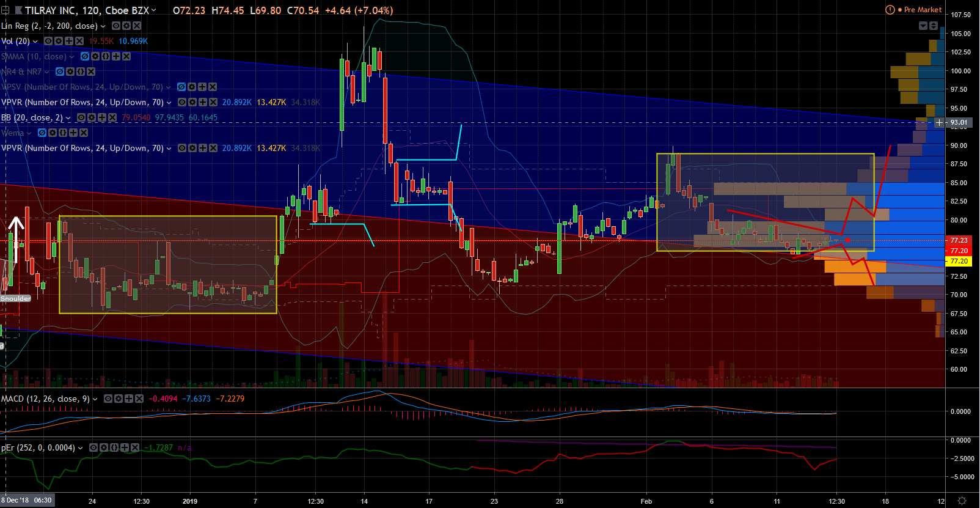Screen dimensions: 980x508
Task: Remove the Vol (20) indicator
Action: pyautogui.click(x=79, y=41)
